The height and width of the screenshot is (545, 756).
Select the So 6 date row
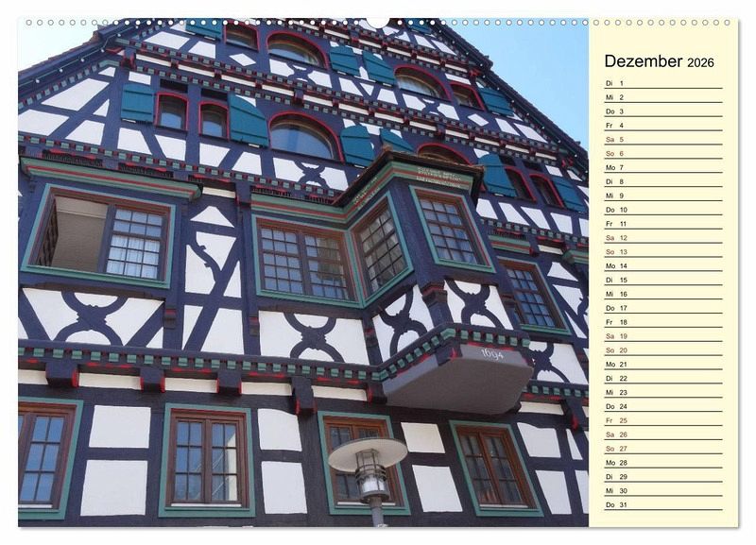point(663,154)
